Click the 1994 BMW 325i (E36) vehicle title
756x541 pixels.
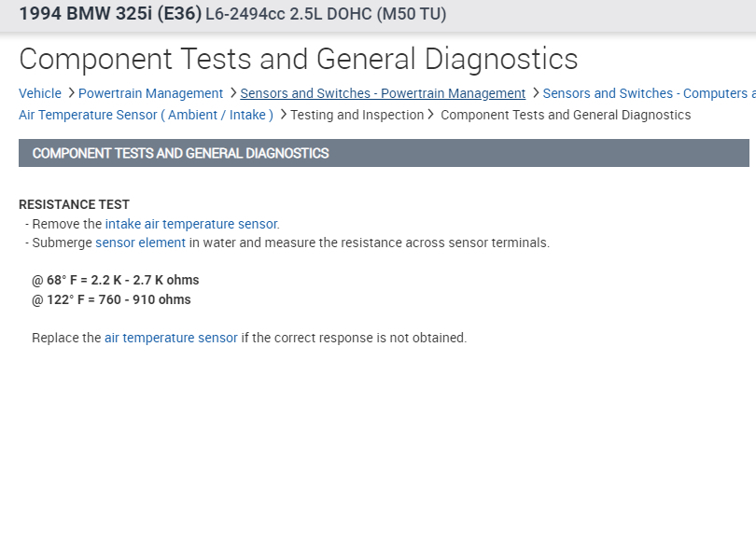pos(110,14)
